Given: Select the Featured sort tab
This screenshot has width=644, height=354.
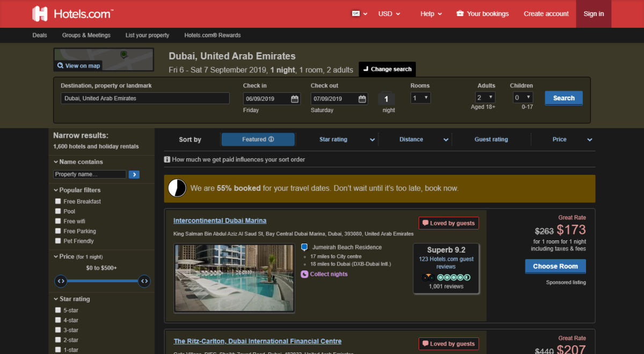Looking at the screenshot, I should point(258,139).
